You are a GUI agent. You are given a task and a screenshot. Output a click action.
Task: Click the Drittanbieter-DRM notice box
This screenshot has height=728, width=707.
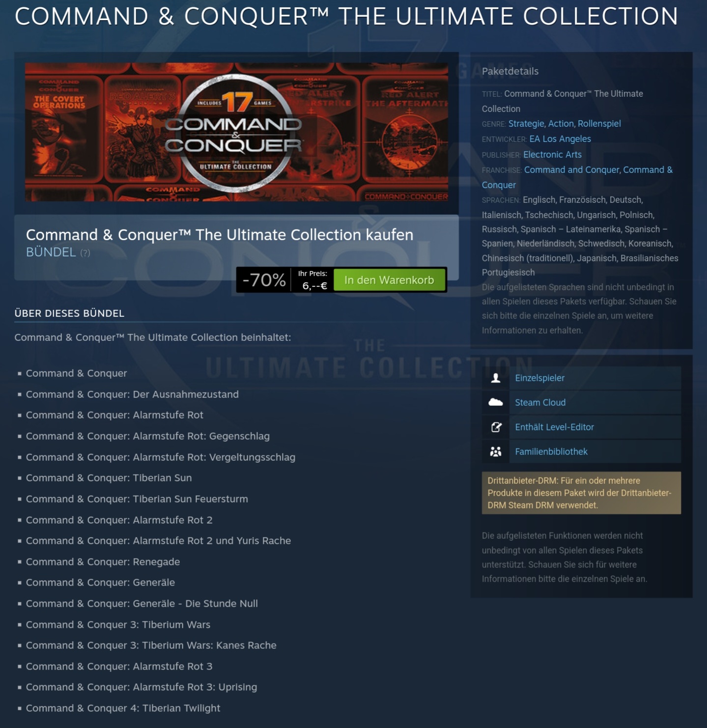[x=581, y=493]
